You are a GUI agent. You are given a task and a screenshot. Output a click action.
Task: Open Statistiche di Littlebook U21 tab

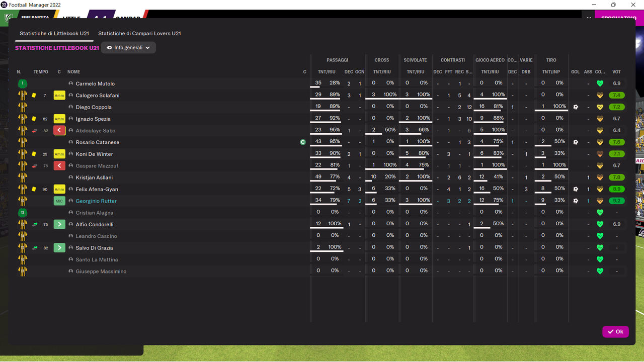(x=54, y=33)
